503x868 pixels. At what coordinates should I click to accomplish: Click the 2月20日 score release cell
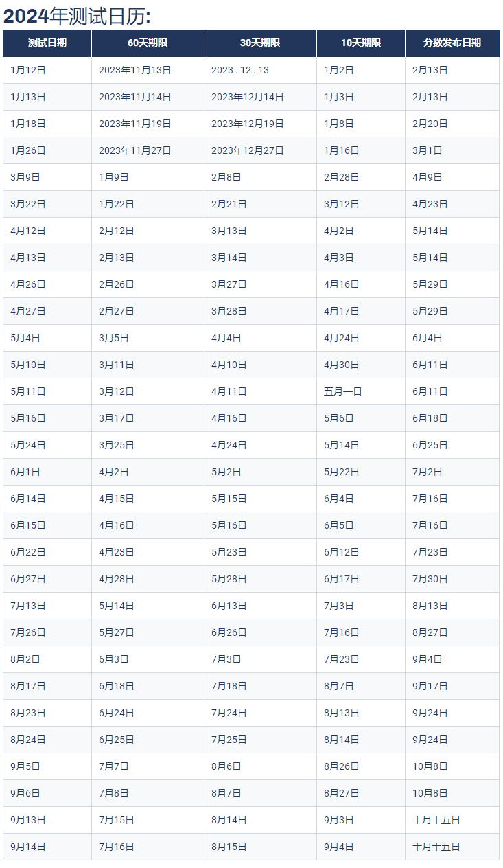pos(452,124)
